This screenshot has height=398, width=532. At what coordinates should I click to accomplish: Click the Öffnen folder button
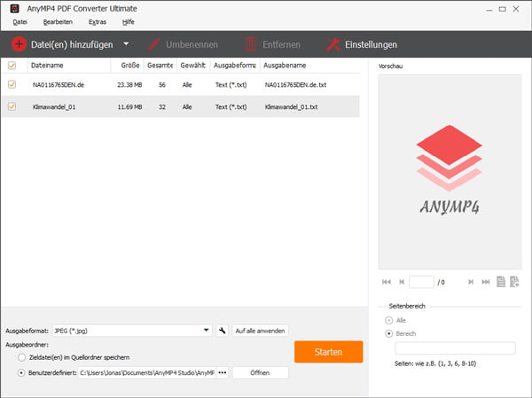pyautogui.click(x=260, y=372)
